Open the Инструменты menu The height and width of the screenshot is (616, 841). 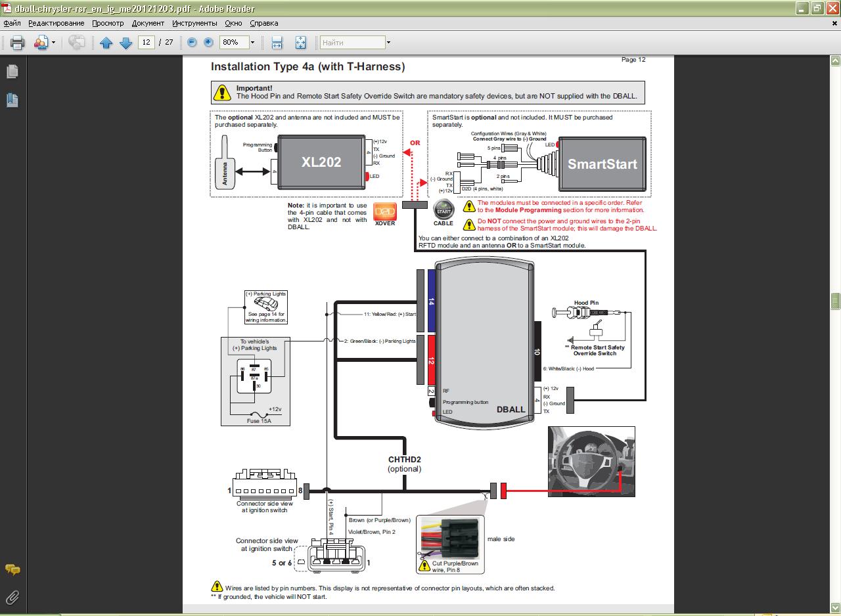195,23
